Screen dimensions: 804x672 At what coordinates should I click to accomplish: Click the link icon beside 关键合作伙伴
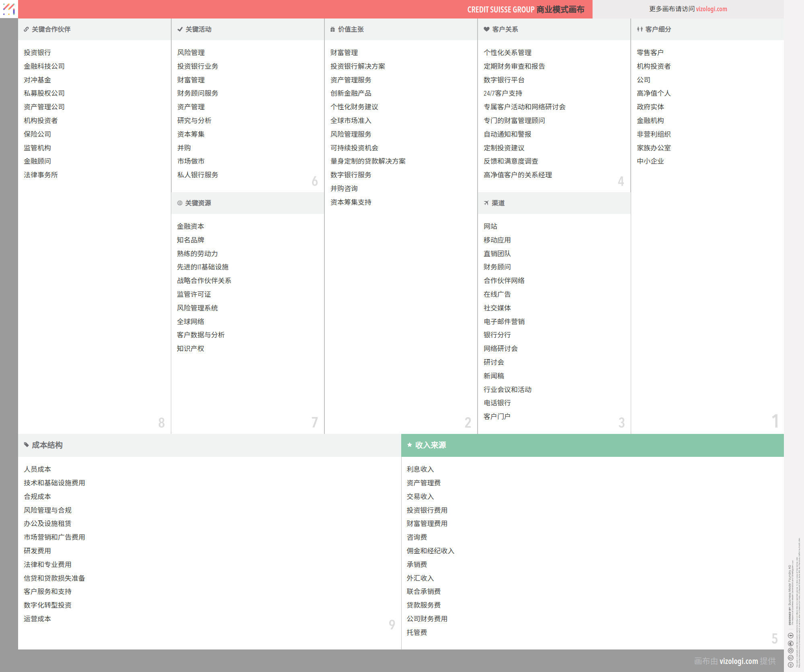[26, 29]
